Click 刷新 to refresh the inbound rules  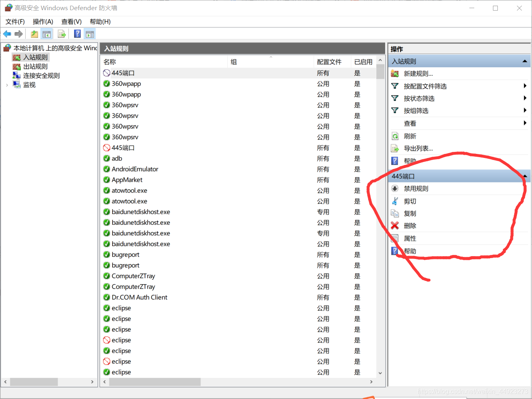click(x=410, y=136)
